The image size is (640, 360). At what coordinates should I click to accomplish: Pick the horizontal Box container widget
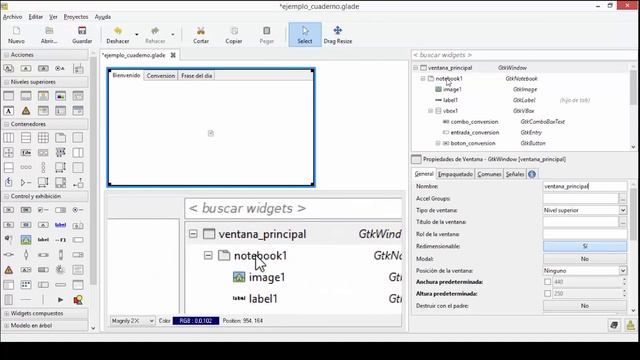(9, 138)
